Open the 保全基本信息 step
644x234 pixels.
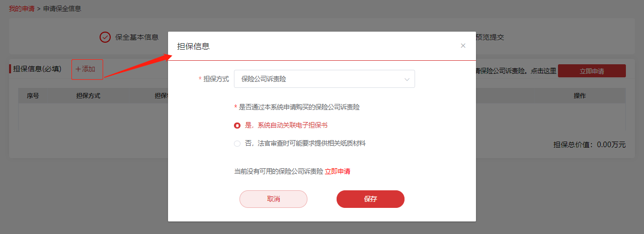pyautogui.click(x=137, y=37)
